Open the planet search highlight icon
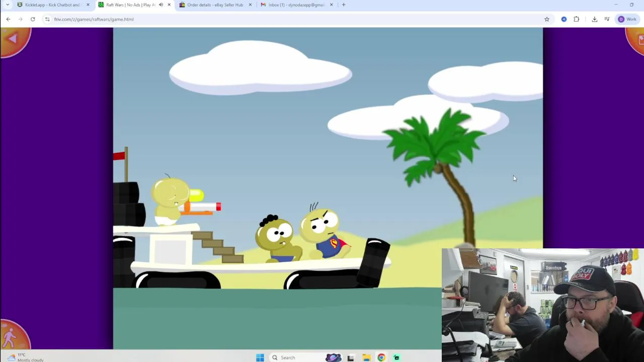This screenshot has height=362, width=644. (x=333, y=357)
